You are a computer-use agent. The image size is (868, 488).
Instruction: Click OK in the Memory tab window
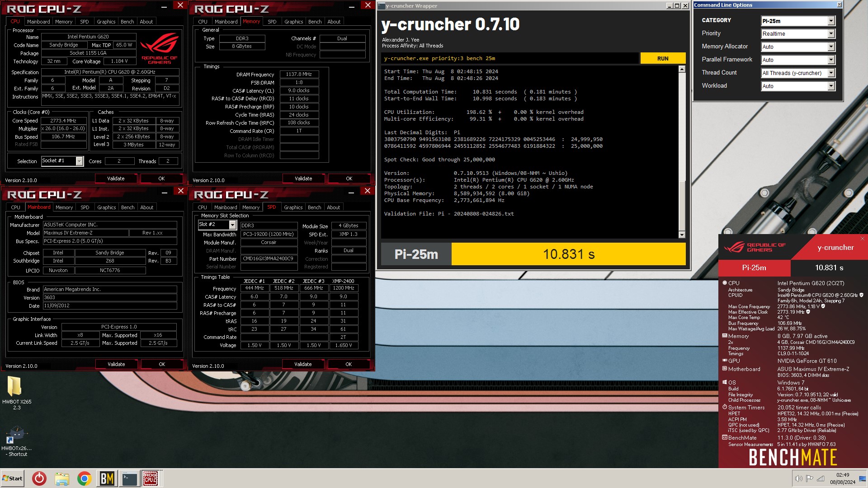tap(349, 178)
